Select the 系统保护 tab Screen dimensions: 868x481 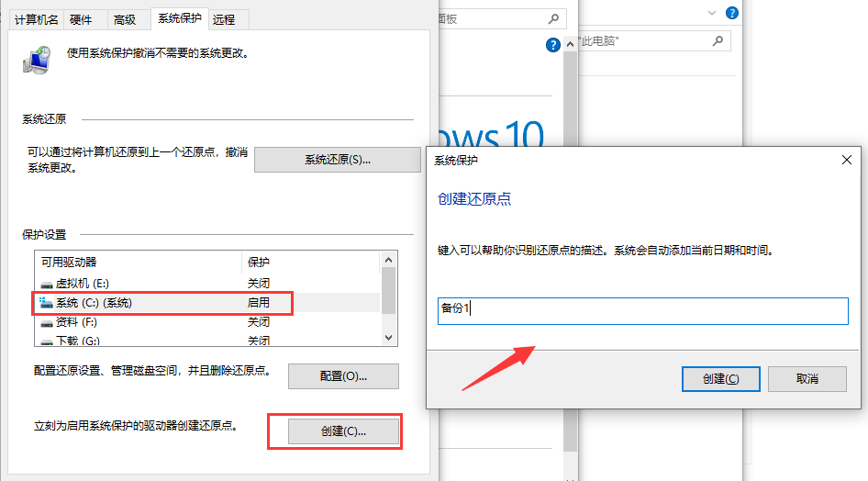click(179, 18)
